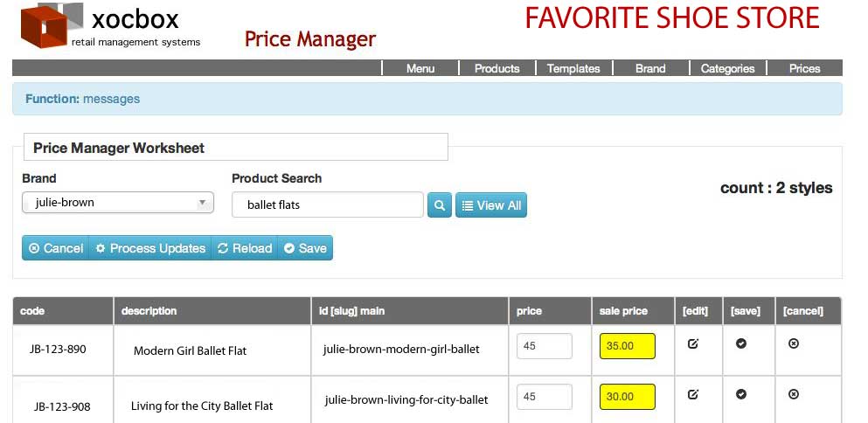
Task: Click the edit icon for Living for the City row
Action: (x=693, y=395)
